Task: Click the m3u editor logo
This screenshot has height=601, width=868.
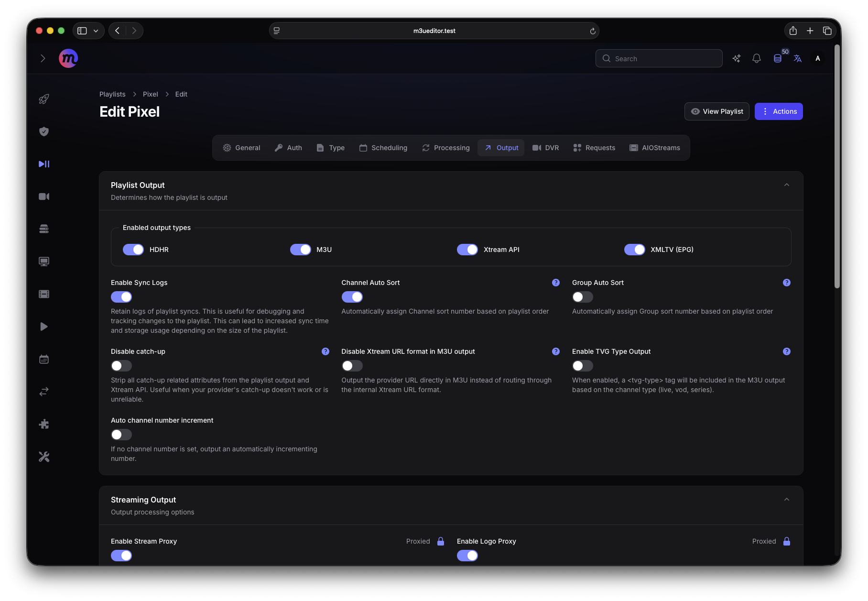Action: point(68,58)
